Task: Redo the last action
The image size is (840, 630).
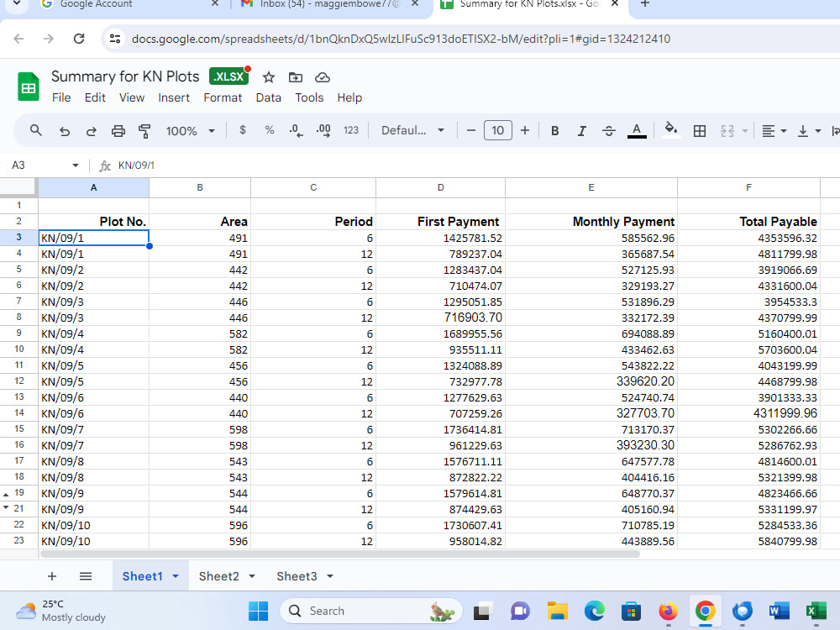Action: click(x=91, y=131)
